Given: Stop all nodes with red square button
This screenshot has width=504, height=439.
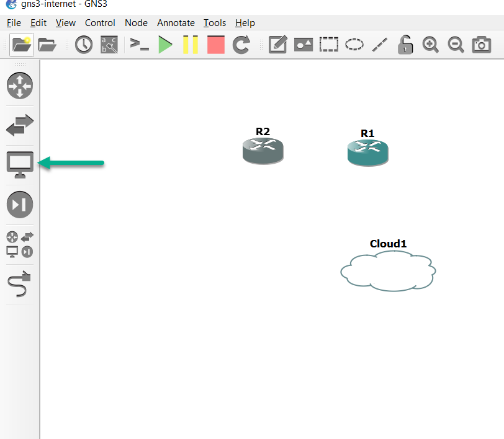Looking at the screenshot, I should 215,45.
